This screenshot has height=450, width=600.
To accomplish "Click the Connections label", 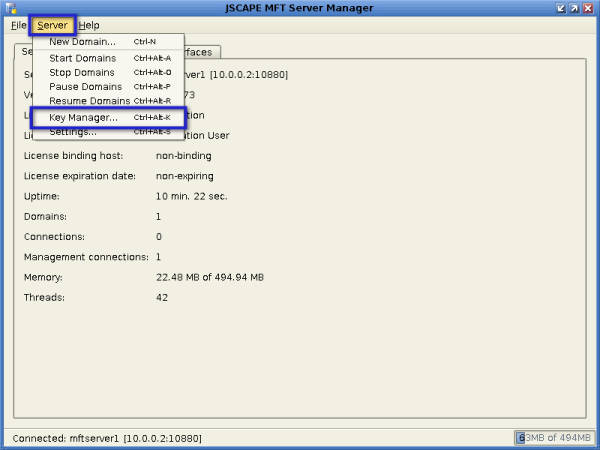I will coord(54,237).
